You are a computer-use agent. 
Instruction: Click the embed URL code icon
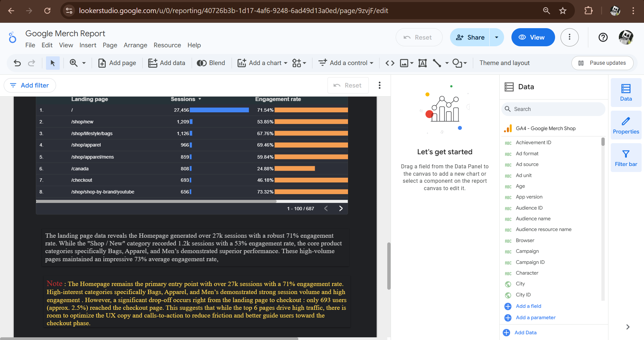point(390,63)
